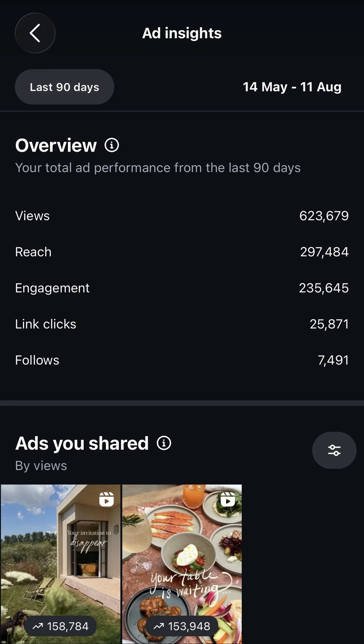The image size is (364, 644).
Task: Open the Views metric row
Action: [x=182, y=216]
